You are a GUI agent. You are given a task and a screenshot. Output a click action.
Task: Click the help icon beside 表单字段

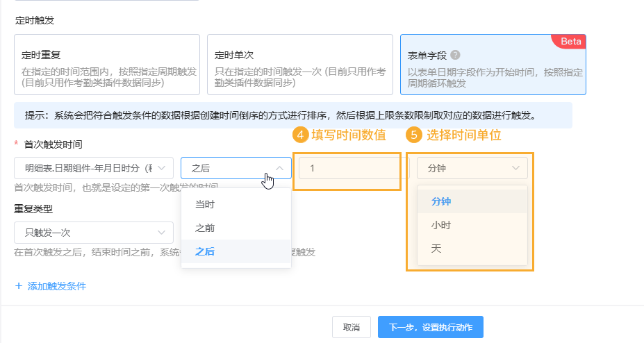(x=455, y=55)
